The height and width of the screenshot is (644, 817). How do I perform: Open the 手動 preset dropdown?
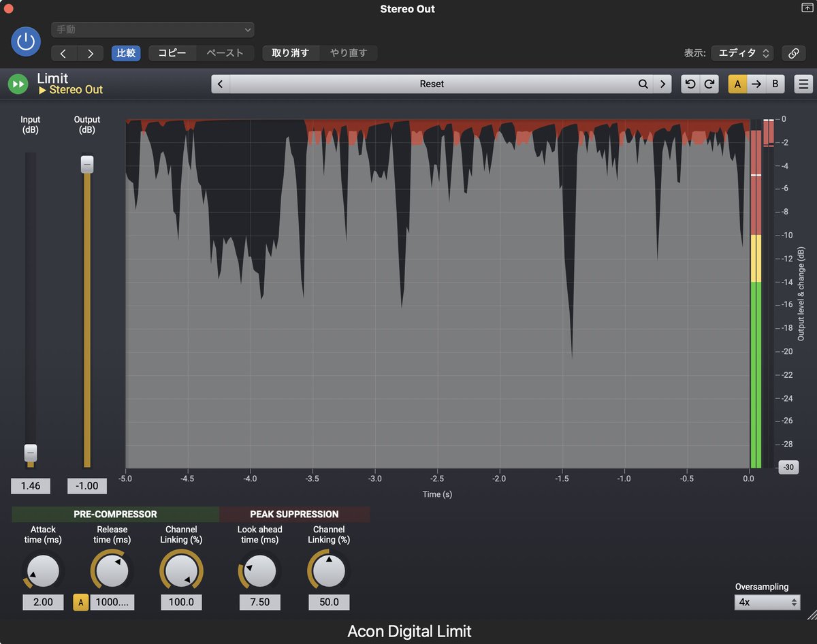(x=153, y=30)
